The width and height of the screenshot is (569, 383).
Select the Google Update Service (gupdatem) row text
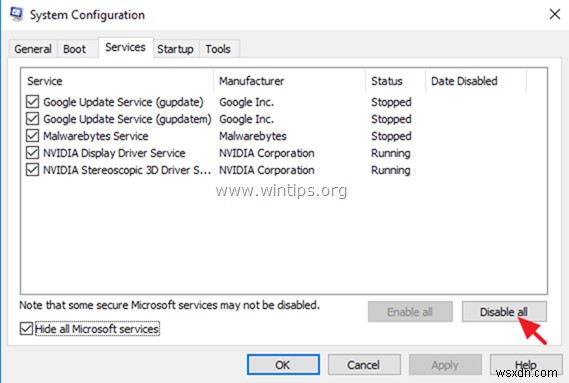pyautogui.click(x=127, y=119)
